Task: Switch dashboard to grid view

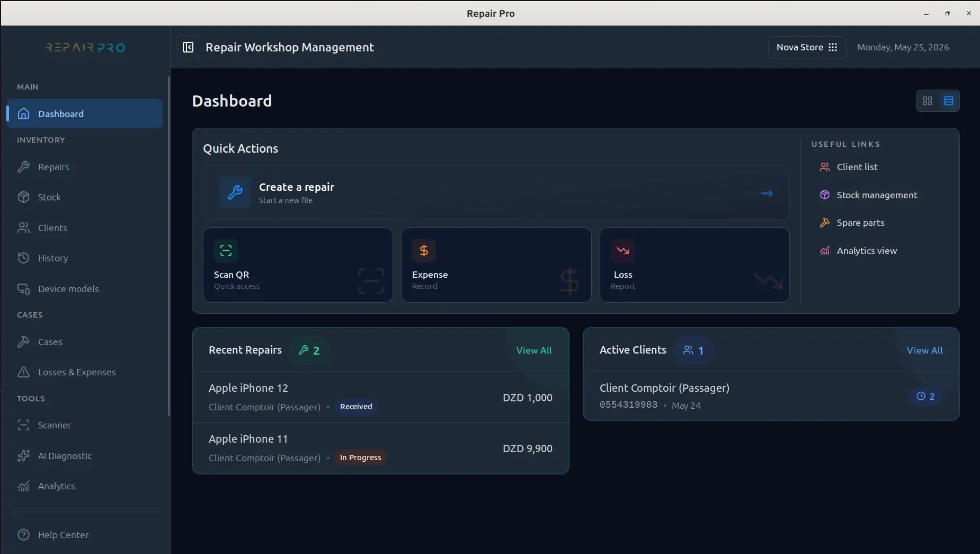Action: point(928,101)
